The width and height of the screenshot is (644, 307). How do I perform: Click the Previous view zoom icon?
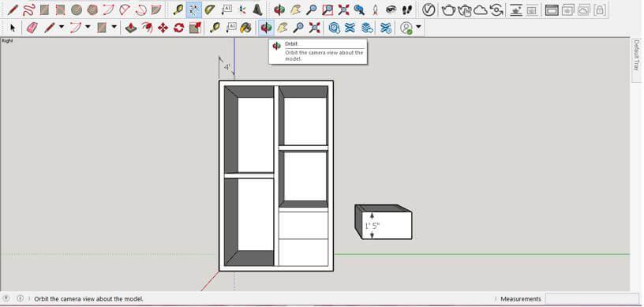click(x=359, y=9)
